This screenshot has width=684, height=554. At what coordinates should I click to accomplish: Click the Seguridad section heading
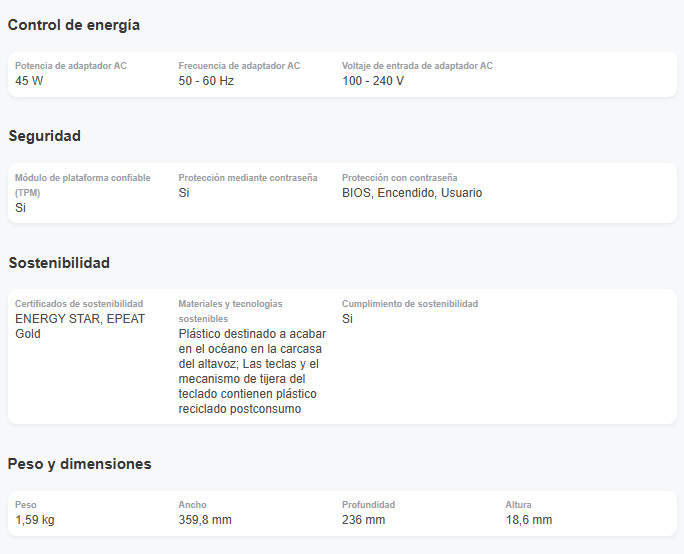point(44,136)
